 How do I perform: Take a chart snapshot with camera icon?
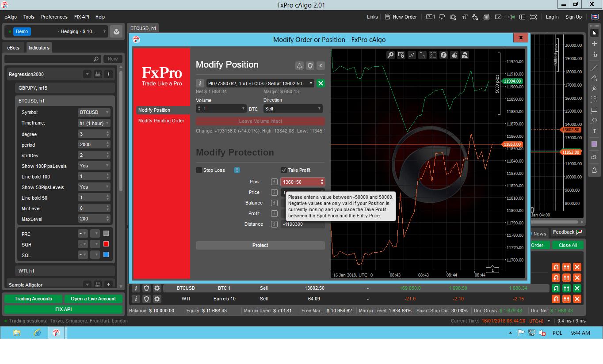(594, 157)
